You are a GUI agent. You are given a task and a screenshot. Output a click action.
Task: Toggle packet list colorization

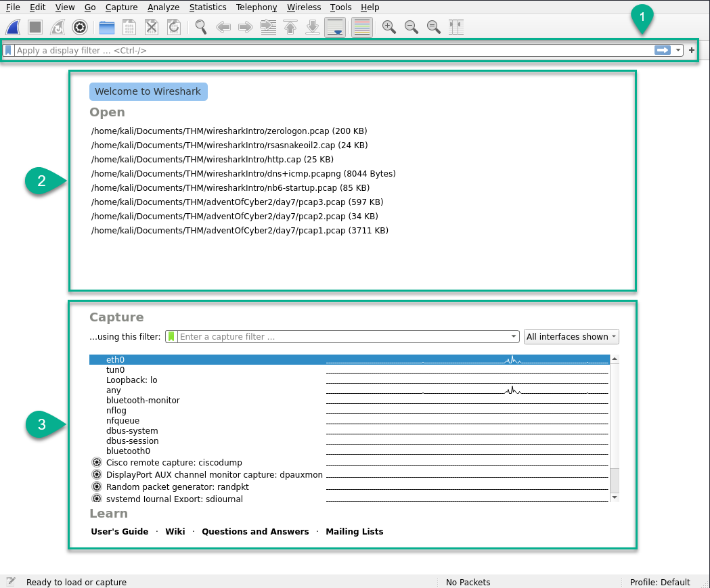point(362,27)
